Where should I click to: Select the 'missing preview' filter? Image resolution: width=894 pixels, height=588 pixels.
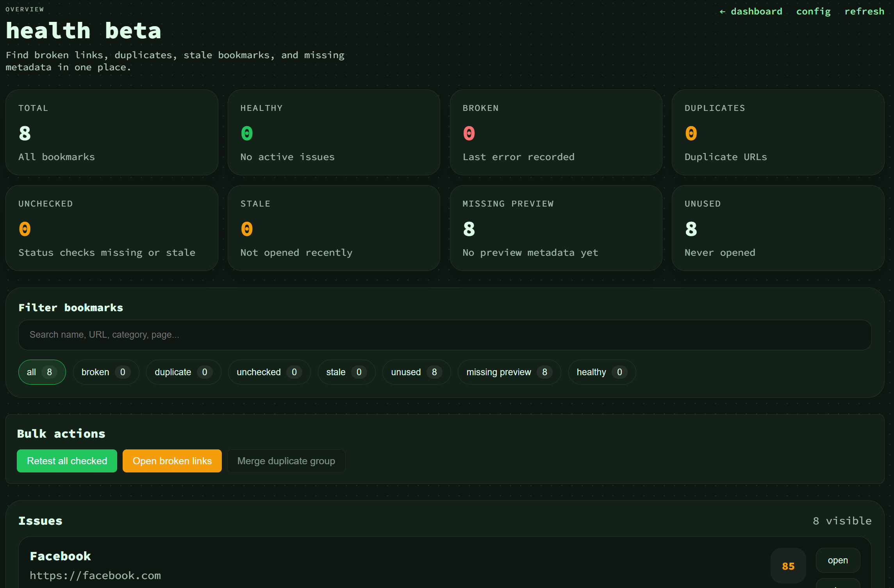509,372
